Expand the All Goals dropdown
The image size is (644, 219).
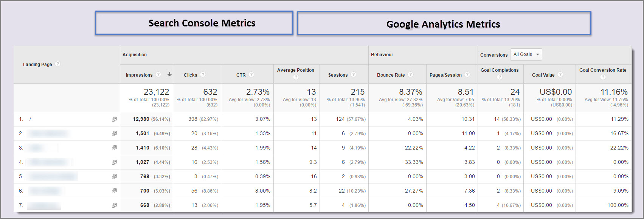(x=526, y=55)
